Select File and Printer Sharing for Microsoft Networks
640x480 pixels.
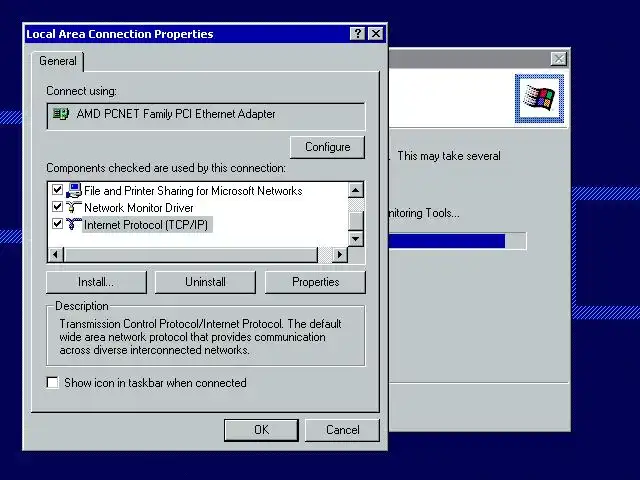coord(193,191)
